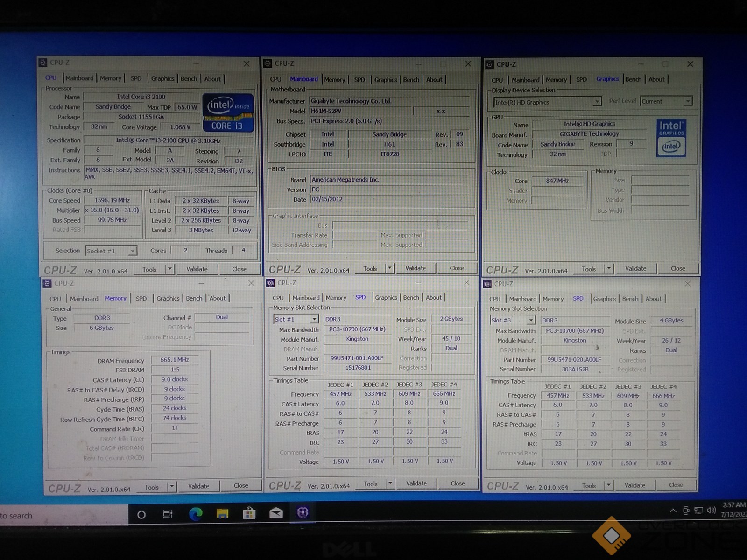Show hidden tray icons chevron
This screenshot has height=560, width=747.
[673, 511]
